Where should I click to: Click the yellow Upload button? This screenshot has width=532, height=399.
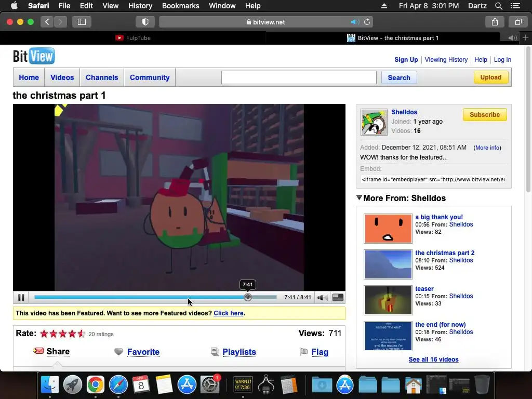tap(490, 77)
